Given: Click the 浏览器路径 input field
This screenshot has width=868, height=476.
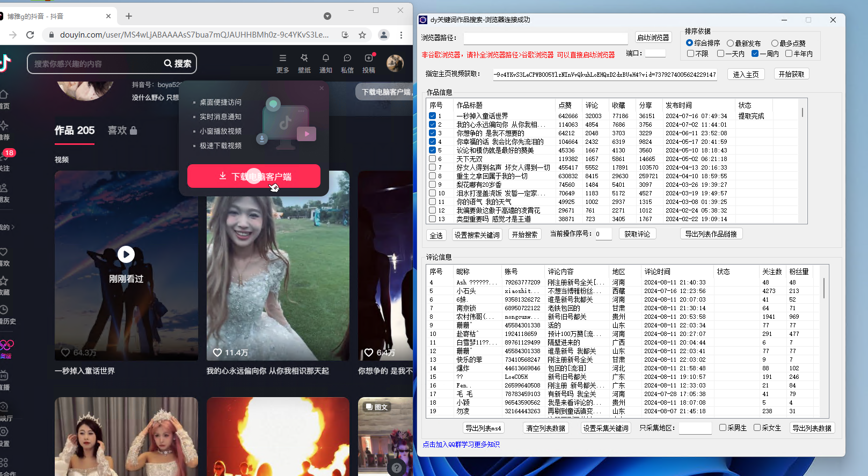Looking at the screenshot, I should tap(545, 38).
